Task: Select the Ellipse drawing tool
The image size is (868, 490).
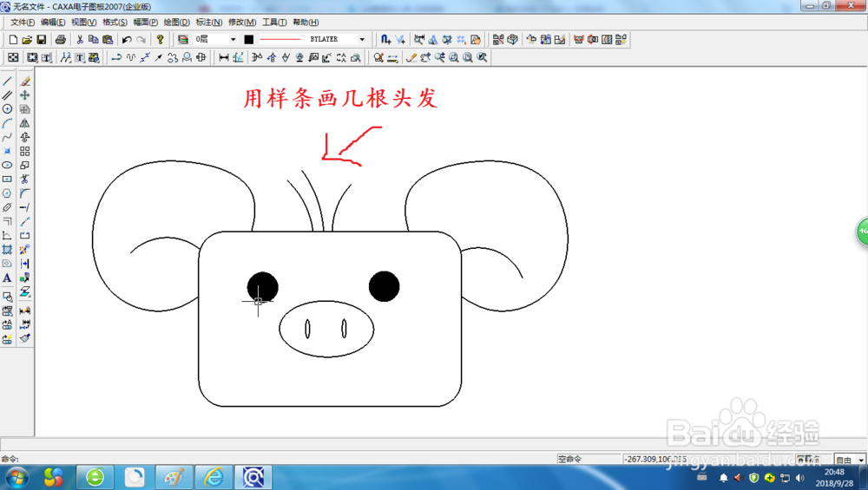Action: 7,166
